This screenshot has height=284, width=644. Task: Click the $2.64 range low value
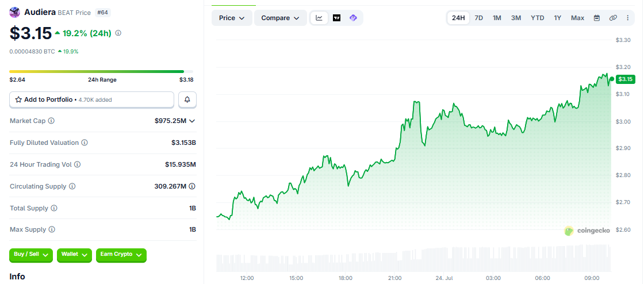click(17, 79)
